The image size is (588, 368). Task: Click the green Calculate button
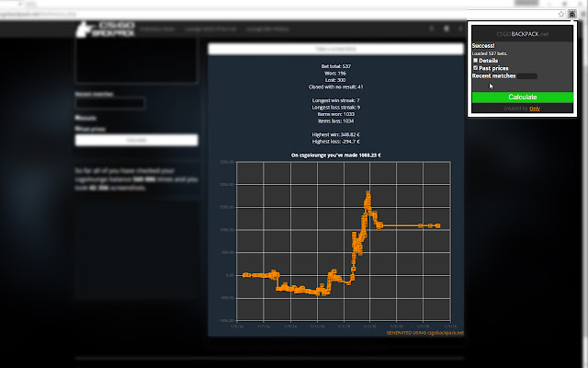click(523, 98)
